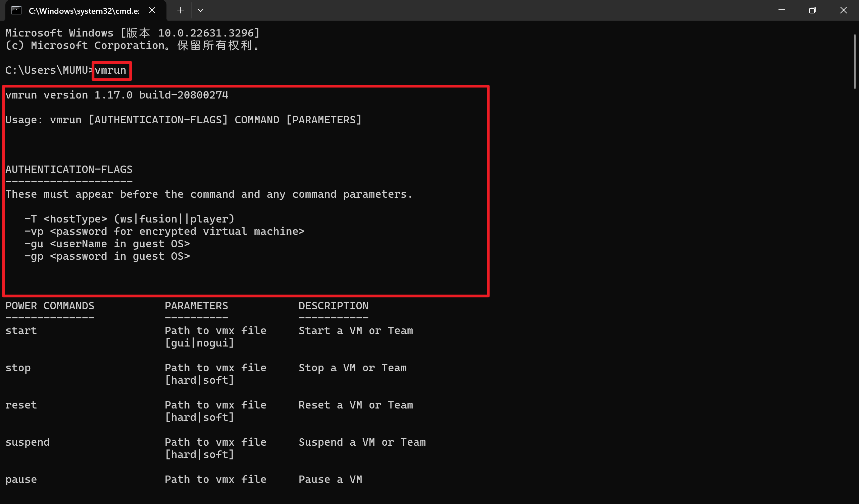The height and width of the screenshot is (504, 859).
Task: Click the DESCRIPTION column header
Action: [334, 306]
